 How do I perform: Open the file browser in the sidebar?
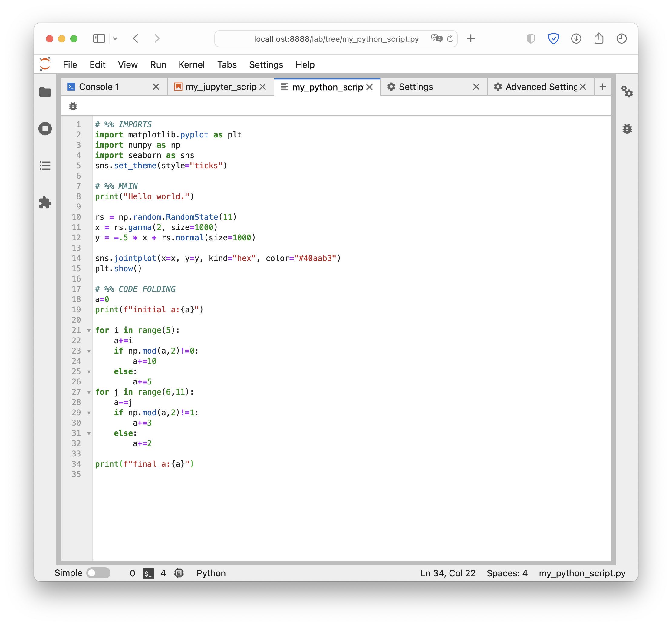pos(45,92)
